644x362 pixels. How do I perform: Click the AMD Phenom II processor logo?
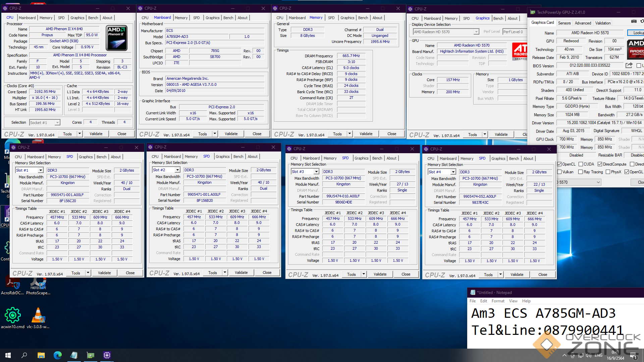coord(116,38)
